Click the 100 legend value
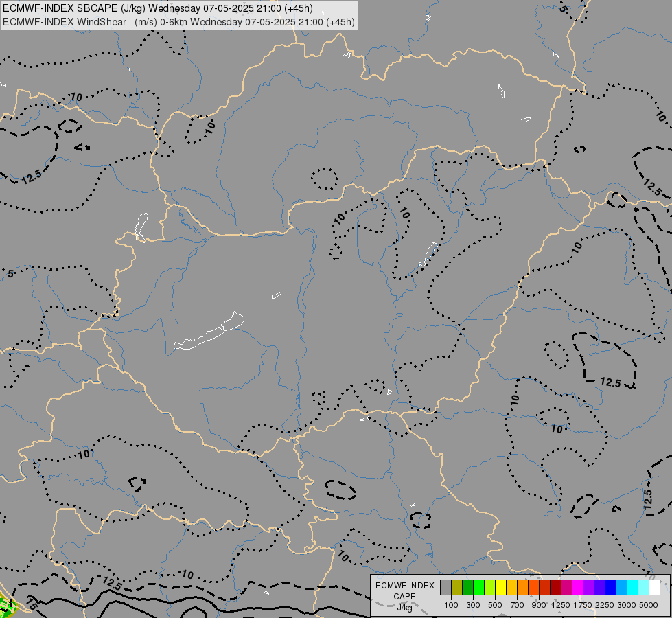Screen dimensions: 672x618 coord(451,605)
